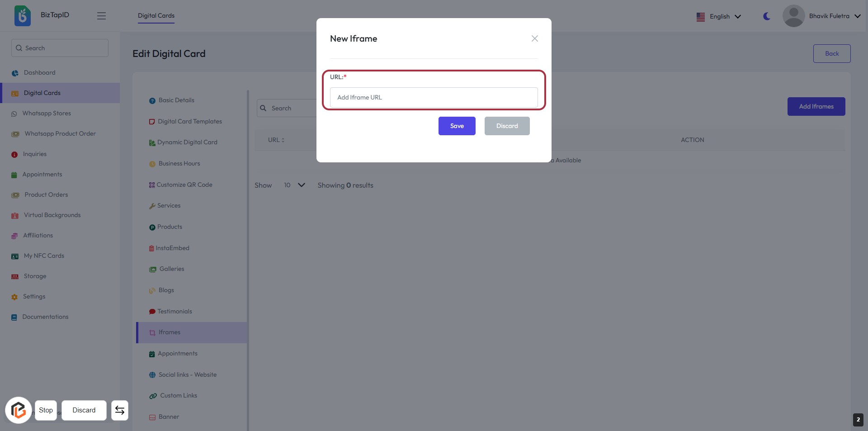Click the hamburger menu icon
The image size is (868, 431).
coord(101,16)
